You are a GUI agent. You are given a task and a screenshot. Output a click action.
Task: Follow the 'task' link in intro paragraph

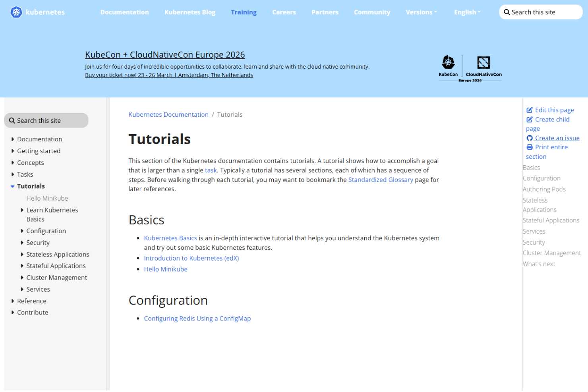[211, 170]
